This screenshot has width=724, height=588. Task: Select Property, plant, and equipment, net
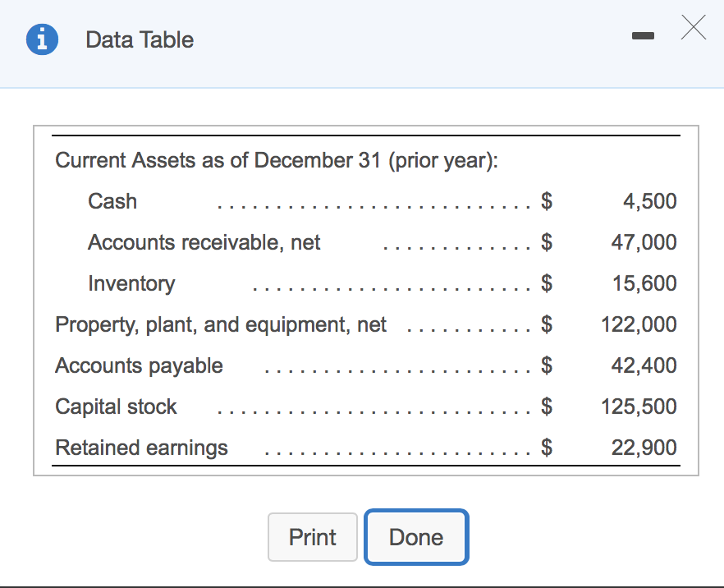(x=220, y=324)
